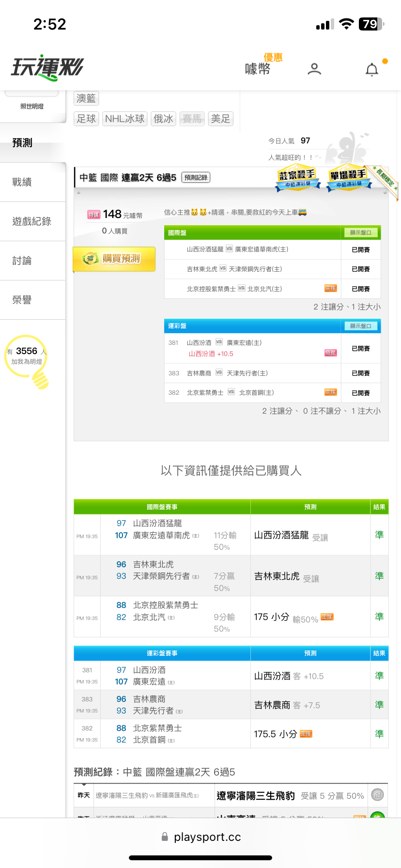Image resolution: width=401 pixels, height=868 pixels.
Task: Toggle 顯示盤口 in 國際盤 section
Action: 361,233
